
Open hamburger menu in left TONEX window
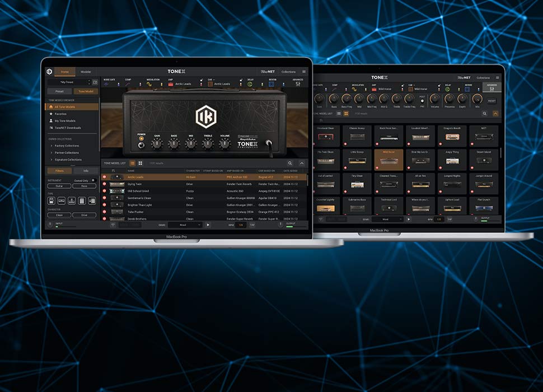click(x=304, y=72)
